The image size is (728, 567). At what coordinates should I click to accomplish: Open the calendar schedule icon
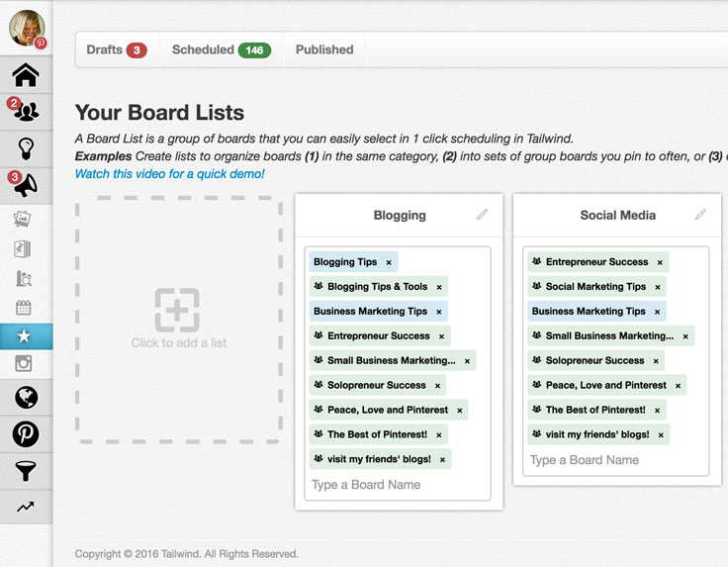pyautogui.click(x=23, y=308)
